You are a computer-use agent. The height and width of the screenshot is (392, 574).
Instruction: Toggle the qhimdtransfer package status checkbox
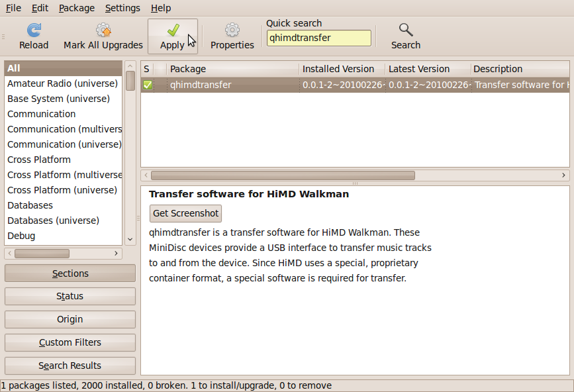tap(148, 85)
